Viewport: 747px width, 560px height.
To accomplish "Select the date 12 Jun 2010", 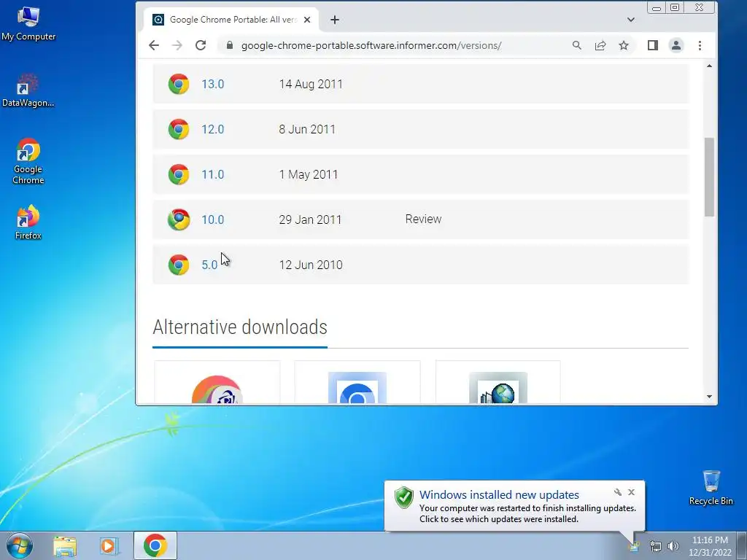I will click(311, 265).
